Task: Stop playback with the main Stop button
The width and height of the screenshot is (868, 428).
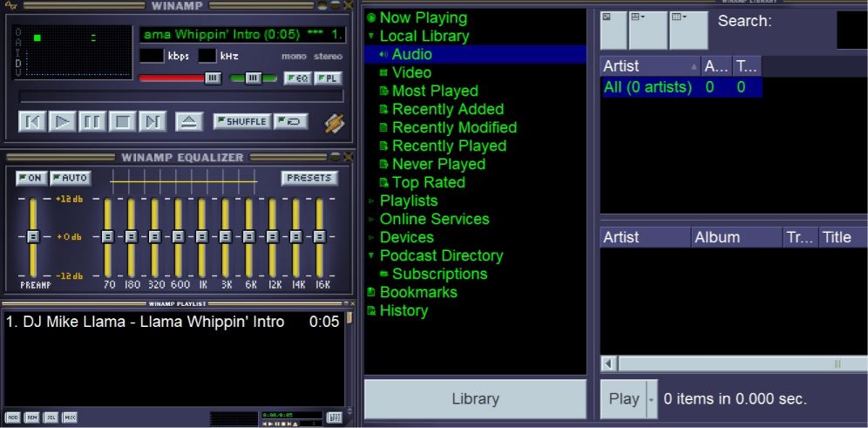Action: tap(122, 121)
